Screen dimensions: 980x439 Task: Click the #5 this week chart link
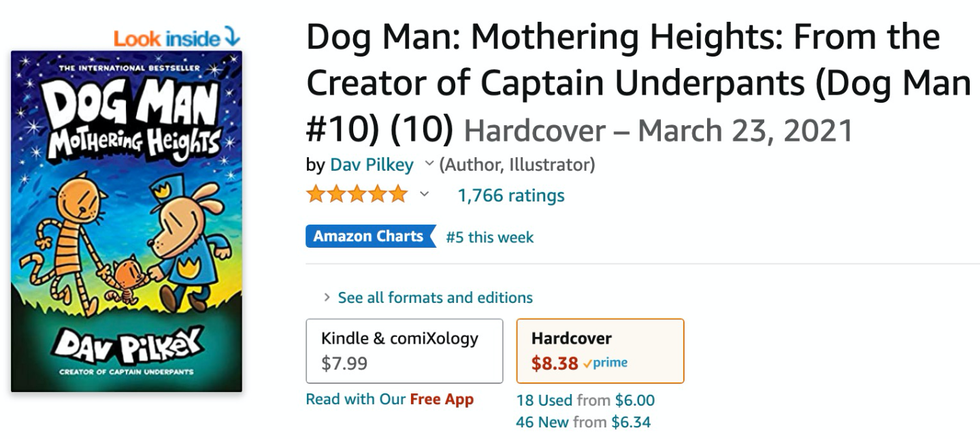tap(489, 237)
